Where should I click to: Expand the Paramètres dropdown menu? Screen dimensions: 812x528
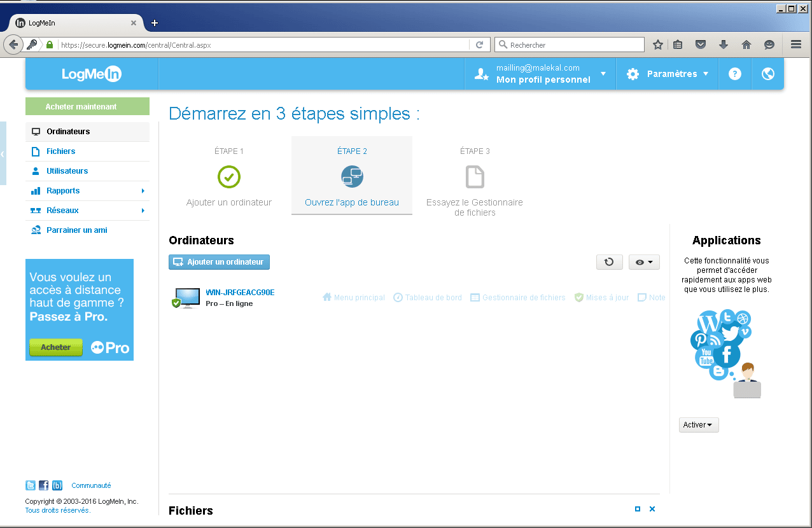tap(706, 74)
